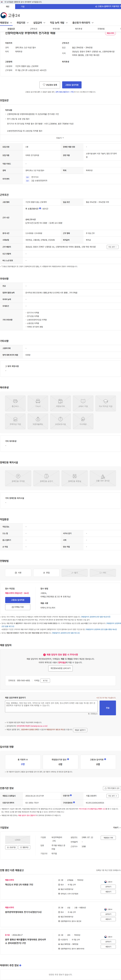Click 요약보기 for 혁신도시 부영 posting

[108, 887]
